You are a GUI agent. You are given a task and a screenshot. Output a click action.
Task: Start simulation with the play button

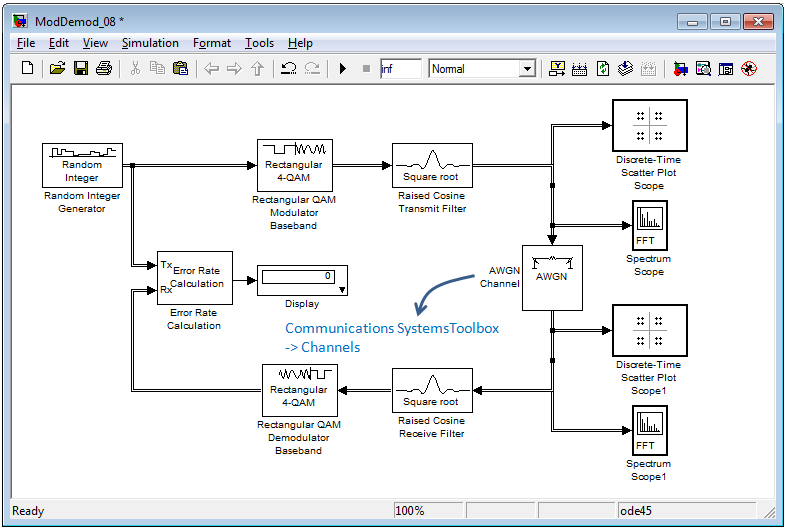[x=343, y=68]
